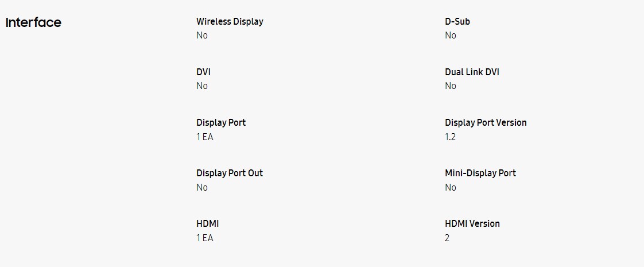Click the No value under Mini-Display Port

[x=450, y=187]
